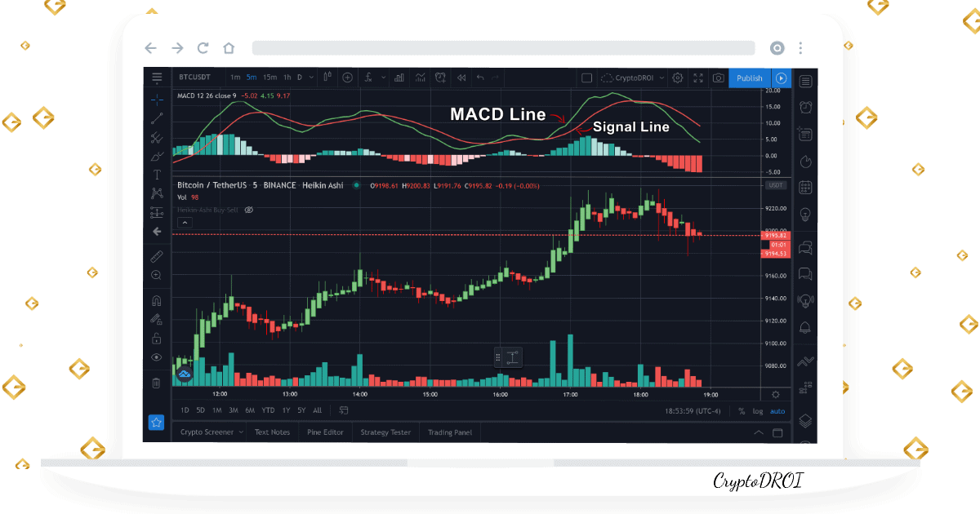Switch to the Strategy Tester tab
The width and height of the screenshot is (980, 514).
tap(385, 432)
